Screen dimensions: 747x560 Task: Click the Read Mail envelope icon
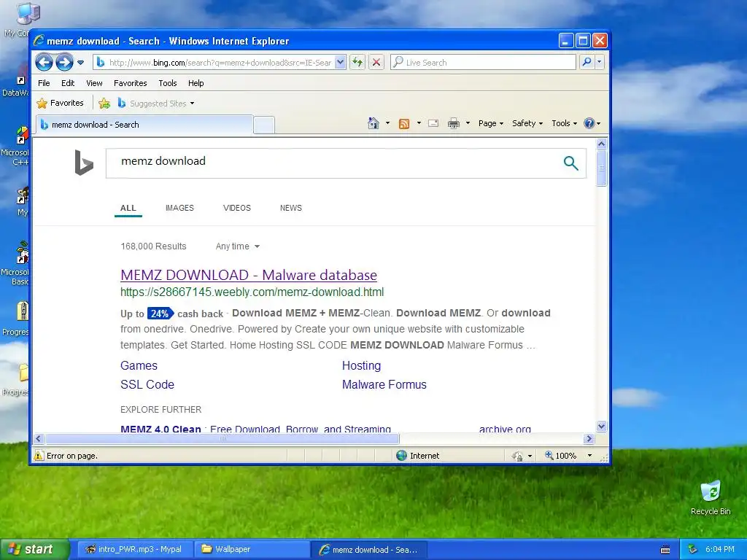click(433, 123)
